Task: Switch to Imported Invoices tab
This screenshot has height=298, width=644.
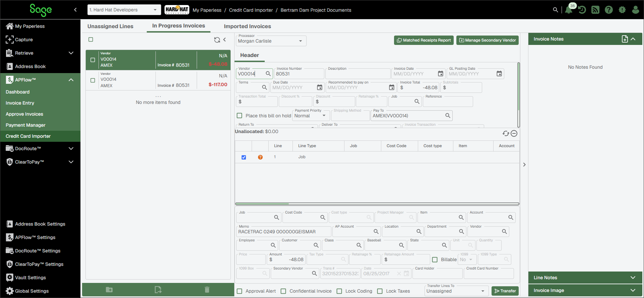Action: (247, 26)
